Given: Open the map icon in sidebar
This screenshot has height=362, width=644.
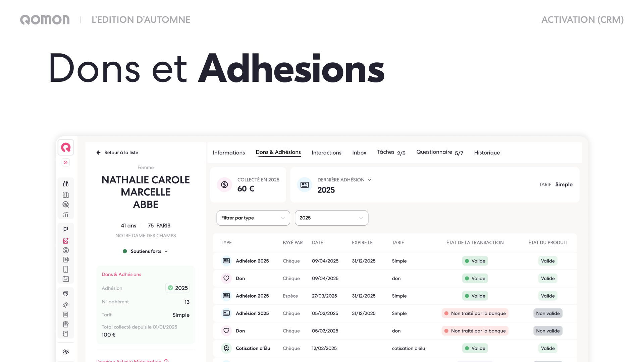Looking at the screenshot, I should tap(66, 195).
